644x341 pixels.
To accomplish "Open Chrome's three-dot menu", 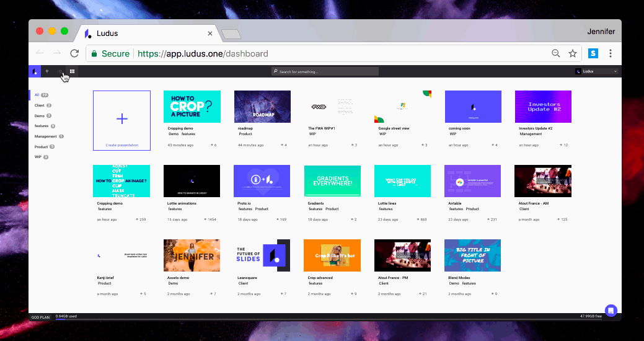I will point(611,54).
